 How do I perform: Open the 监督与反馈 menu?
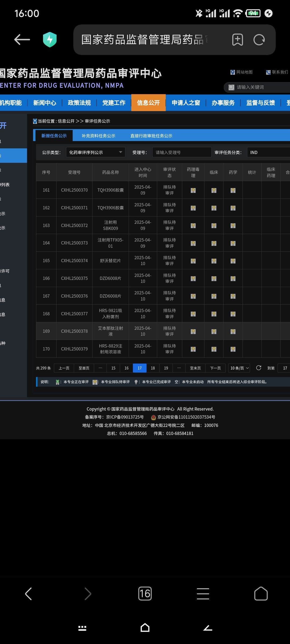click(261, 103)
